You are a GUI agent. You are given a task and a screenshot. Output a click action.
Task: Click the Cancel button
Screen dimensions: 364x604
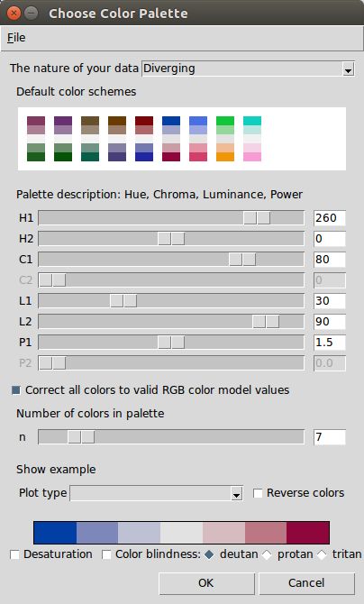(306, 583)
